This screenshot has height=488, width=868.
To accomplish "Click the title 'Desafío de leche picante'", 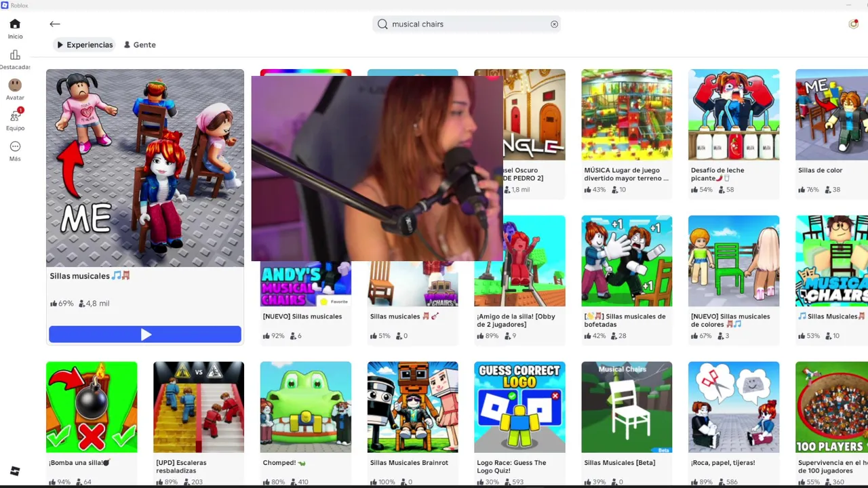I will click(717, 174).
